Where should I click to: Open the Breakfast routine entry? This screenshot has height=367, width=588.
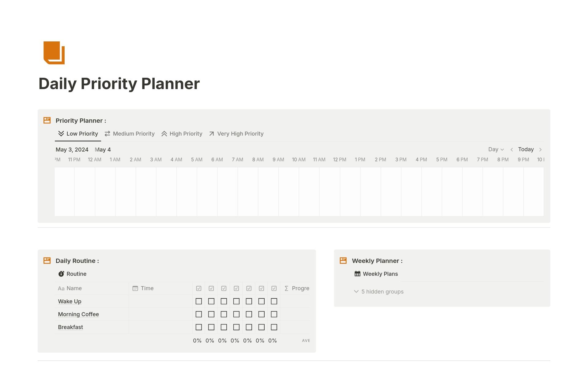coord(70,327)
